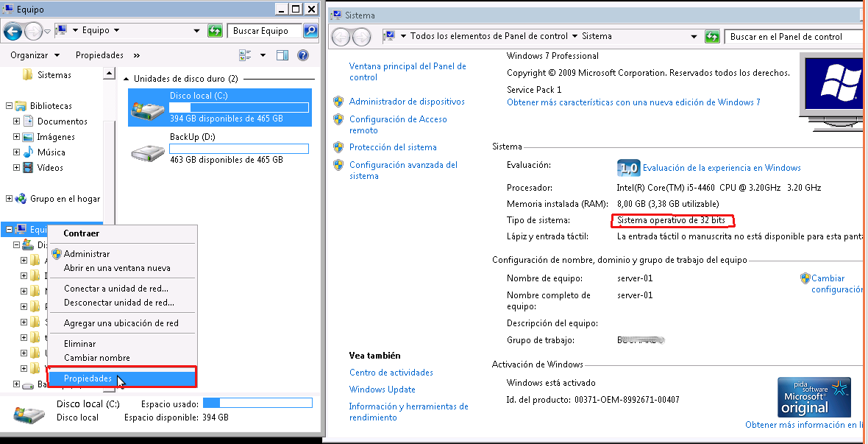Click the change view icon in Equipo toolbar

click(246, 55)
